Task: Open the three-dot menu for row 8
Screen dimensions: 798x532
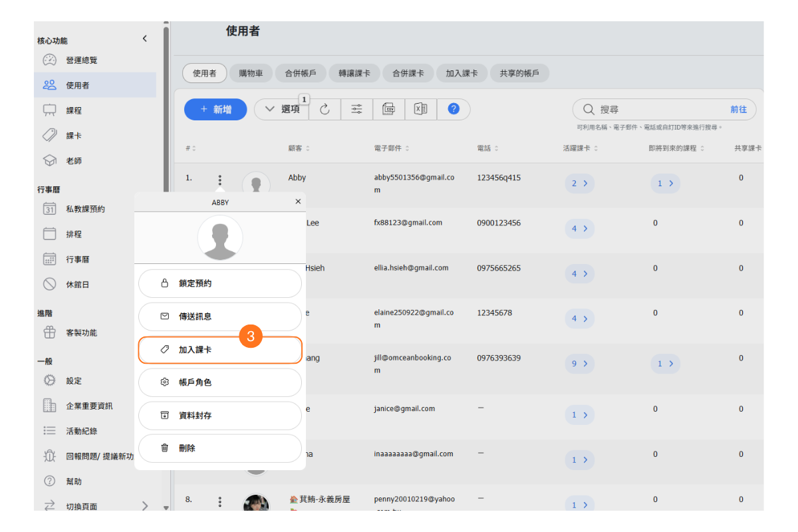Action: (x=220, y=502)
